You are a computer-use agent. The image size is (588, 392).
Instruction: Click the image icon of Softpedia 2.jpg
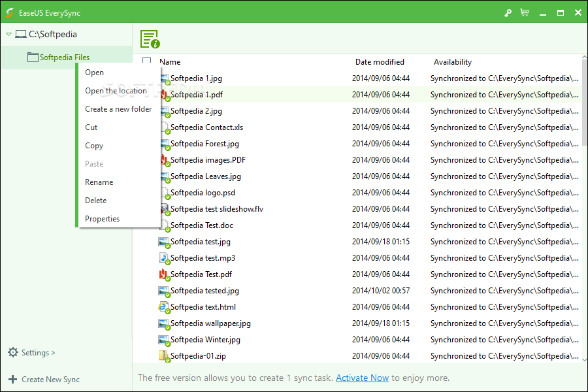(165, 112)
